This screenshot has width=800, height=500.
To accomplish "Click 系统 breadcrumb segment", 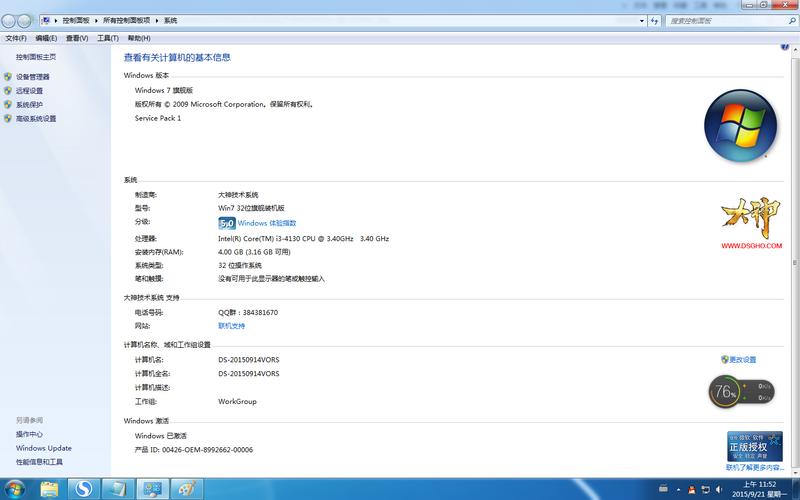I will (170, 21).
